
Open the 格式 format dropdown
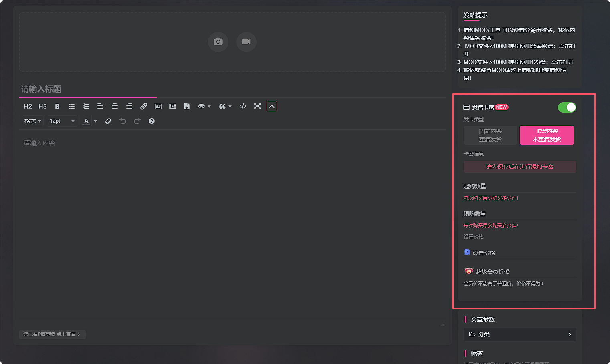pos(32,121)
